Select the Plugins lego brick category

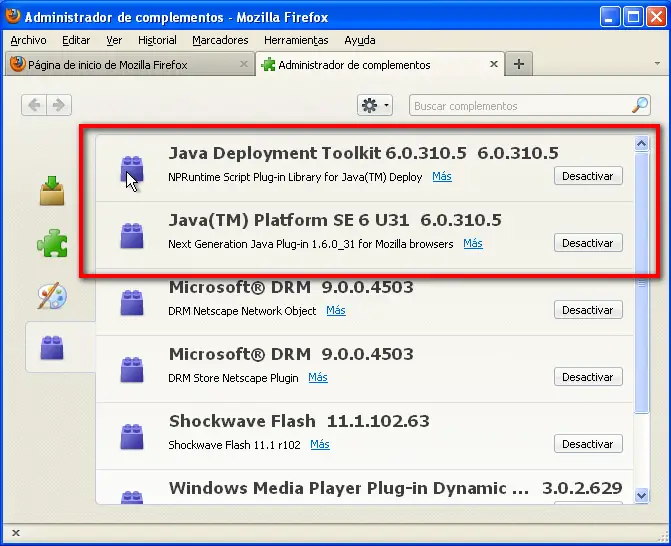click(x=52, y=347)
